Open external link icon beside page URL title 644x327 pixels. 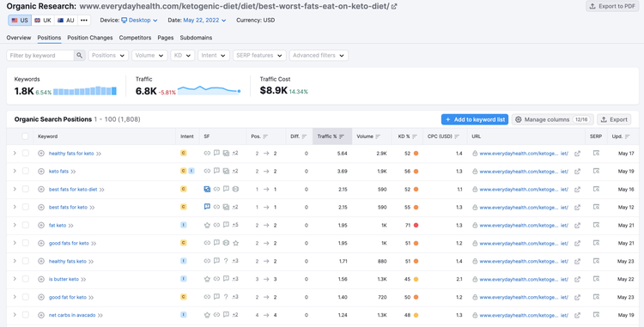pos(394,7)
